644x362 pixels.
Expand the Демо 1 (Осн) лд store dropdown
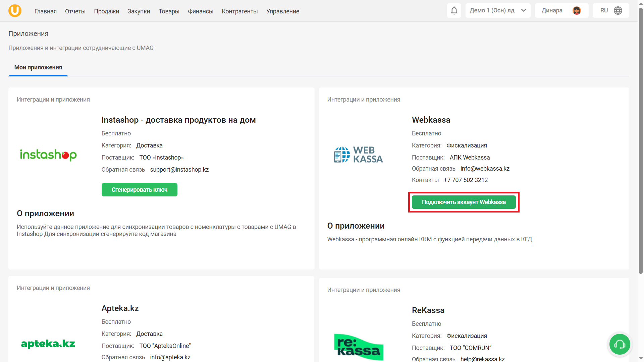(497, 11)
